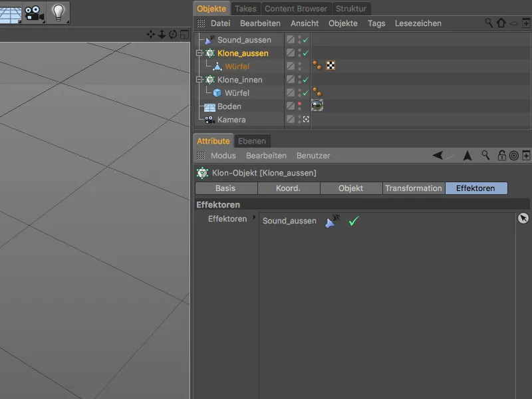532x399 pixels.
Task: Click the viewport layout toggle icon
Action: pyautogui.click(x=184, y=35)
